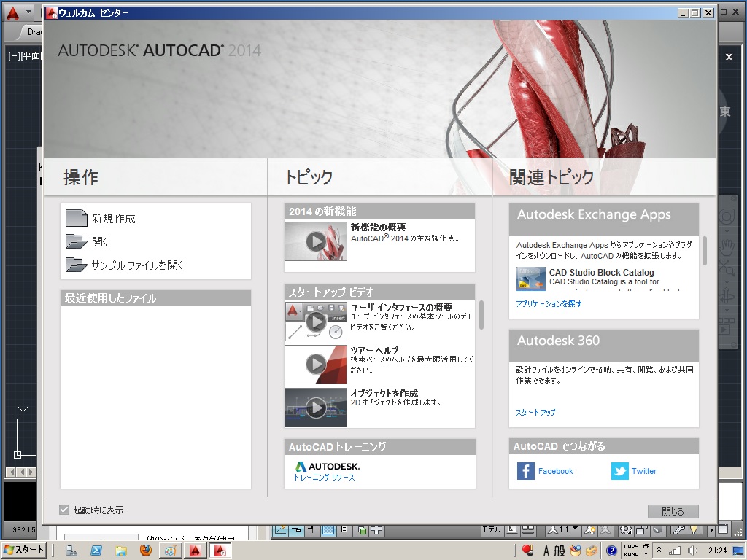Play the オブジェクトを作成 video thumbnail
The height and width of the screenshot is (560, 747).
pos(316,408)
